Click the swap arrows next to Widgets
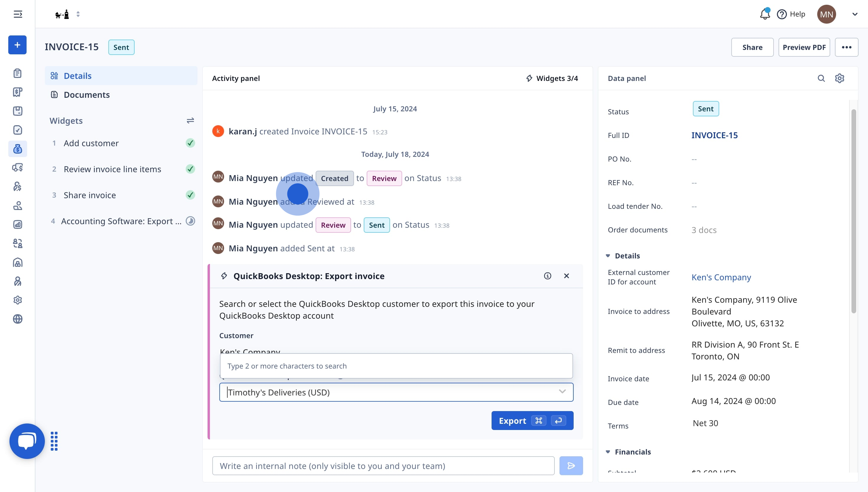 (190, 120)
